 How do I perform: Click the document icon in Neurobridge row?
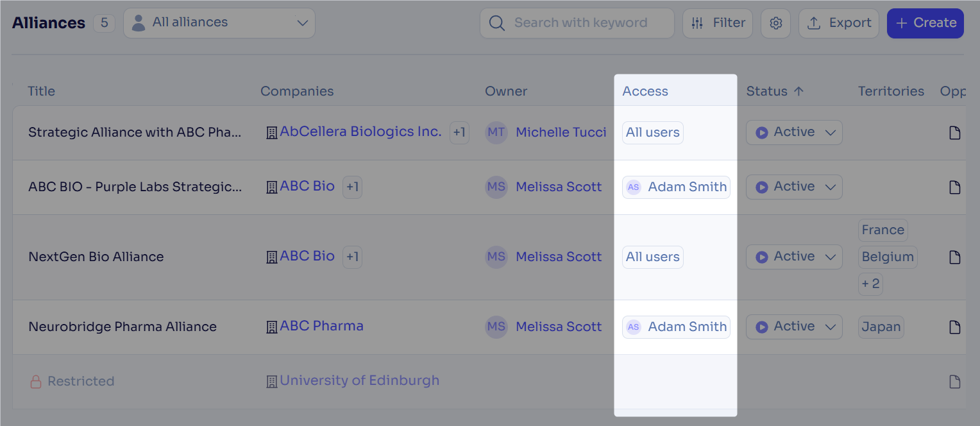(954, 327)
